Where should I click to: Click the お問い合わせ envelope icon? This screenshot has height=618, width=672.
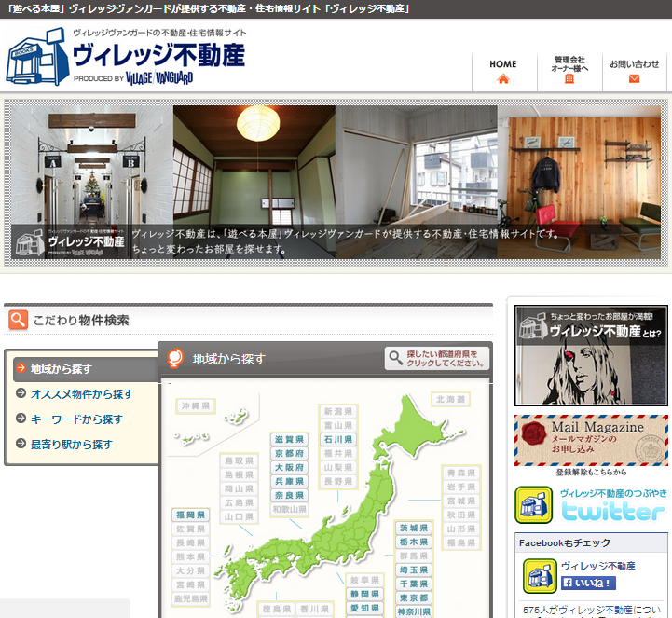(635, 79)
